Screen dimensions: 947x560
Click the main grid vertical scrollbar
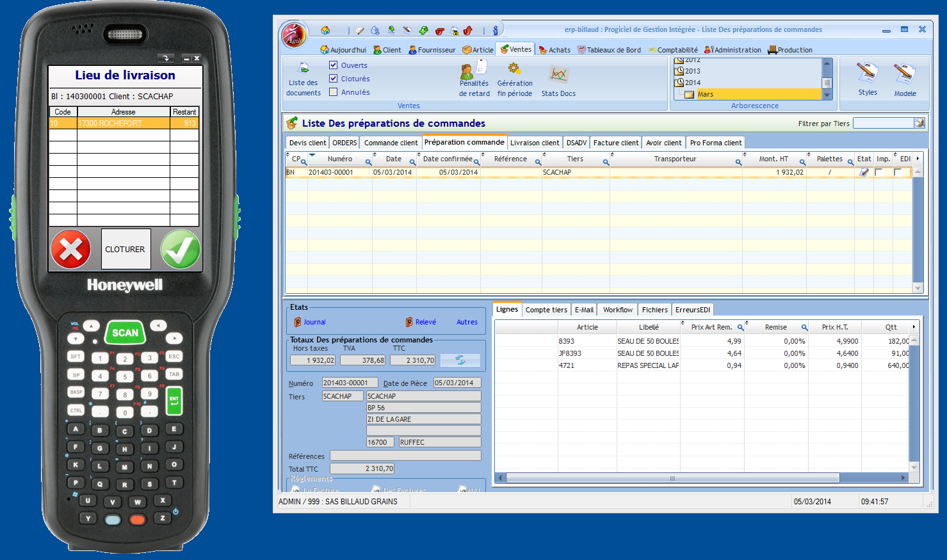(x=918, y=230)
